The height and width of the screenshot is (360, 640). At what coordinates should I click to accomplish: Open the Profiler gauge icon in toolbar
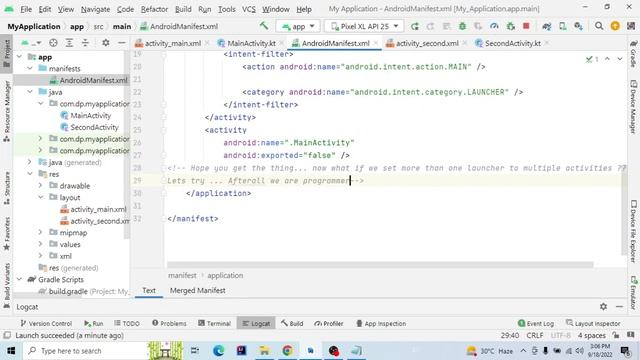494,26
